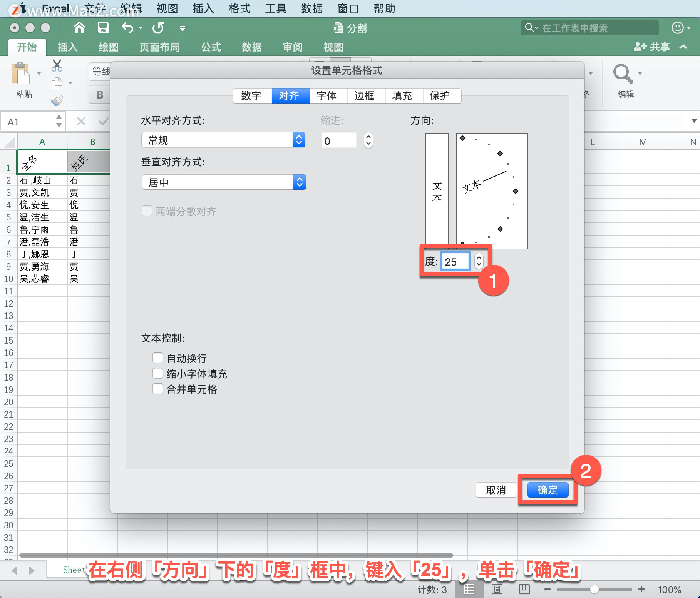Click the 取消 button
This screenshot has width=700, height=598.
pos(496,490)
